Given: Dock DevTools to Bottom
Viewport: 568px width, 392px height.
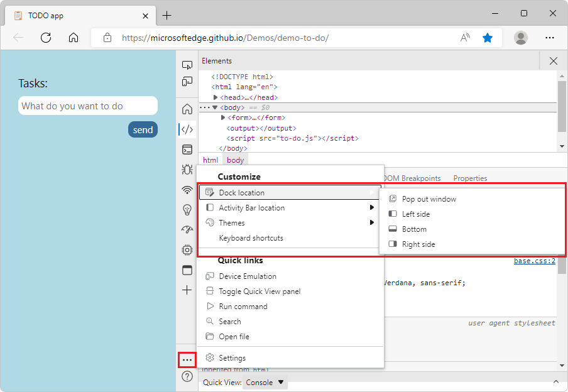Looking at the screenshot, I should [x=472, y=229].
